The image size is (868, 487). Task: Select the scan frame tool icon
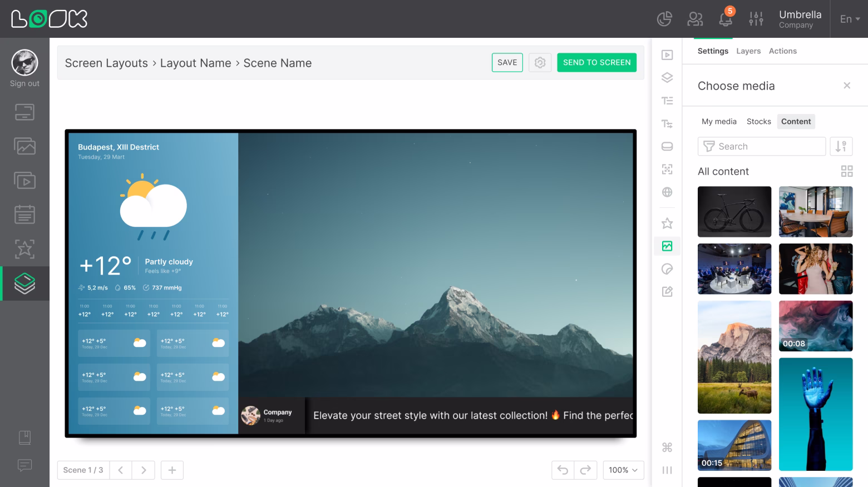tap(667, 169)
